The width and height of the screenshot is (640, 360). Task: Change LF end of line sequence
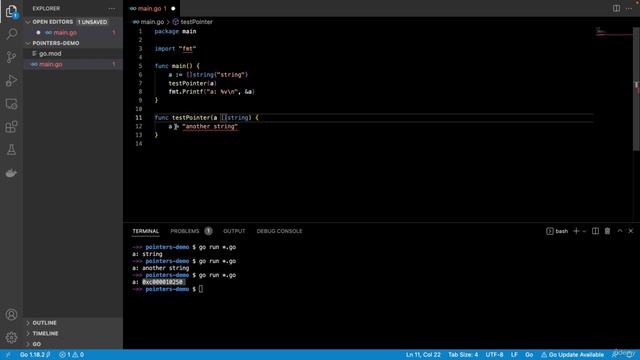coord(514,355)
